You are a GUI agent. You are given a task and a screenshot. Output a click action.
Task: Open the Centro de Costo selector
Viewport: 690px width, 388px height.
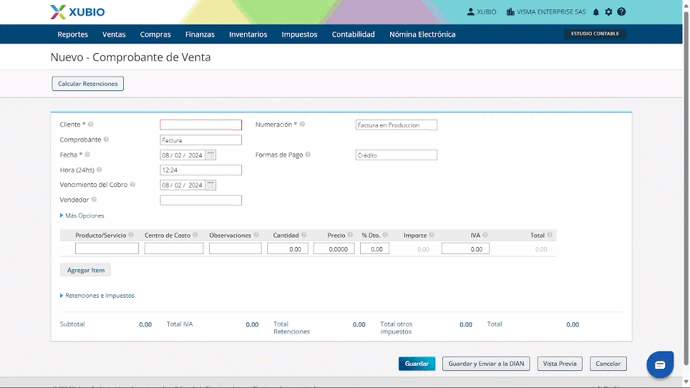click(174, 249)
